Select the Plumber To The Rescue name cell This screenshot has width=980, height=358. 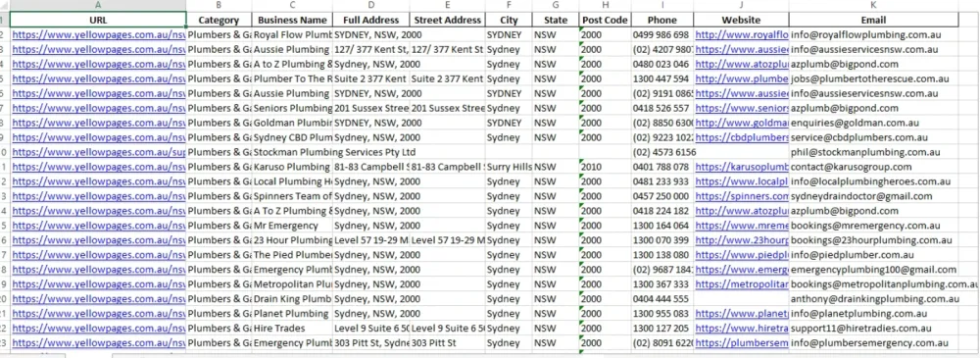(292, 78)
